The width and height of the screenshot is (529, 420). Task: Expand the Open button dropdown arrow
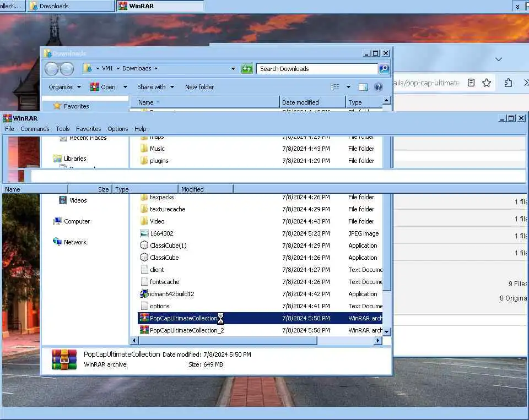coord(125,87)
